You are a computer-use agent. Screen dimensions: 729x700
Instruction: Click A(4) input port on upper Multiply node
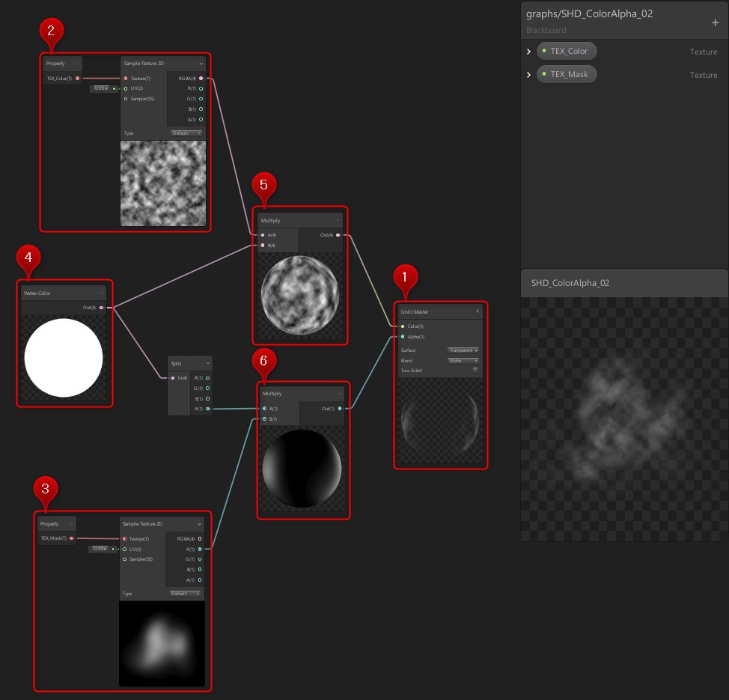click(x=263, y=235)
